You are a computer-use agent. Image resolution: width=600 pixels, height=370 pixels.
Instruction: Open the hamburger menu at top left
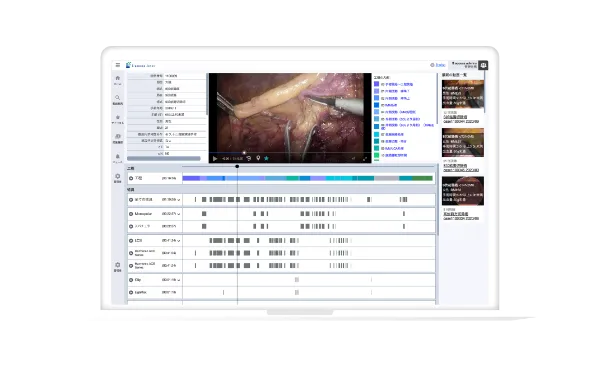click(118, 65)
